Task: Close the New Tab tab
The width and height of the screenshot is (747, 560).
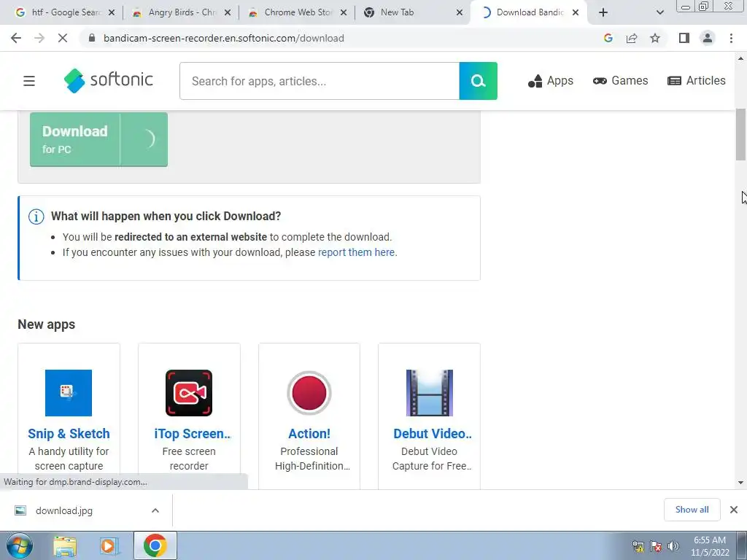Action: pyautogui.click(x=460, y=12)
